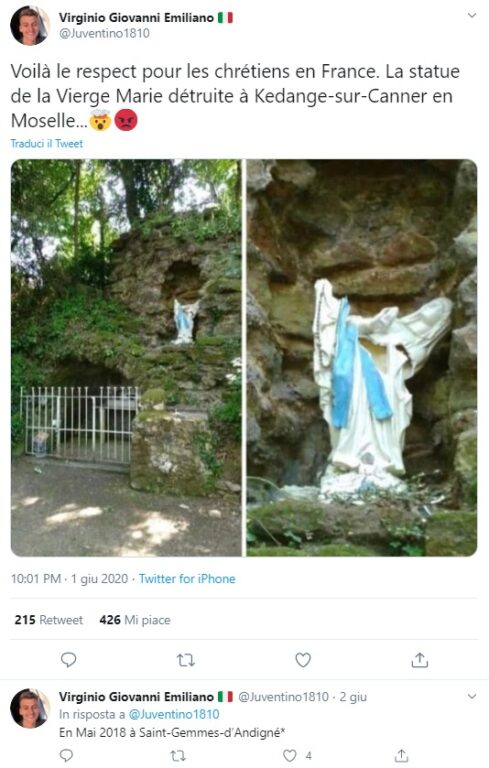Open the author's profile picture at top
489x768 pixels.
(29, 25)
